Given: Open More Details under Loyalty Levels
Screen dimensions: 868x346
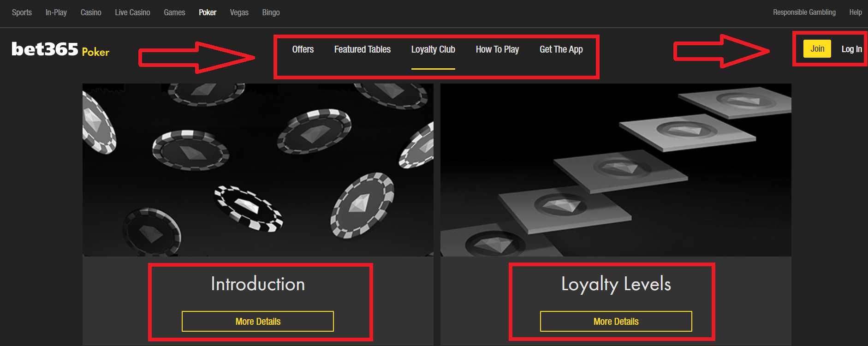Looking at the screenshot, I should 616,321.
